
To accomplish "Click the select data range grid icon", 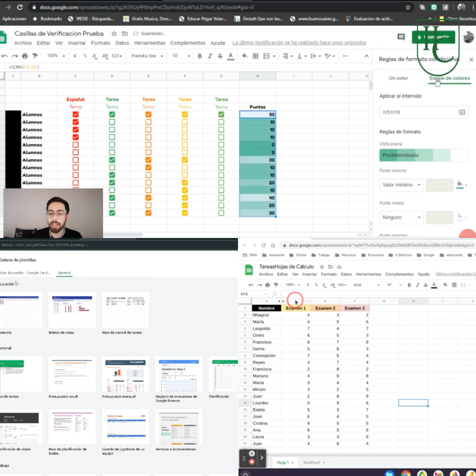I will click(x=462, y=112).
